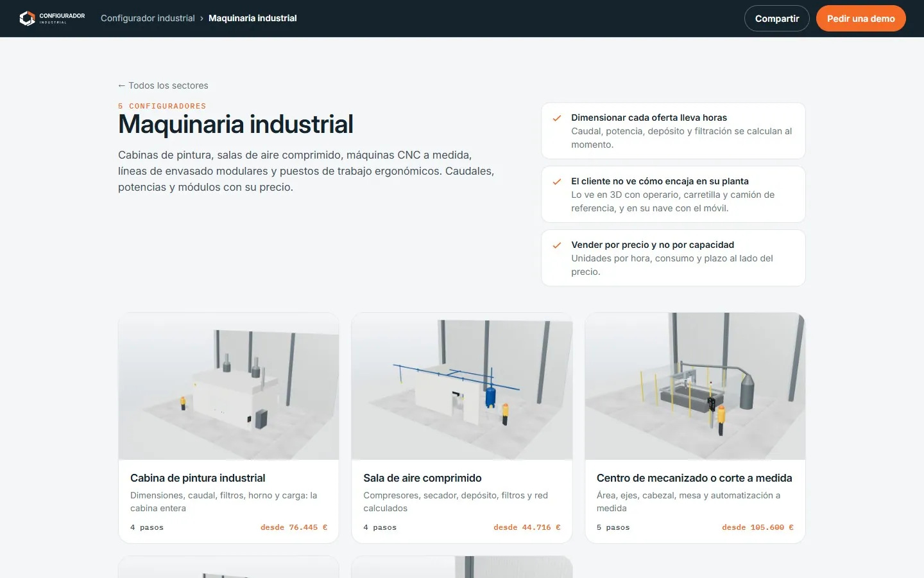
Task: Click checkmark beside El cliente no ve cómo encaja
Action: 557,182
